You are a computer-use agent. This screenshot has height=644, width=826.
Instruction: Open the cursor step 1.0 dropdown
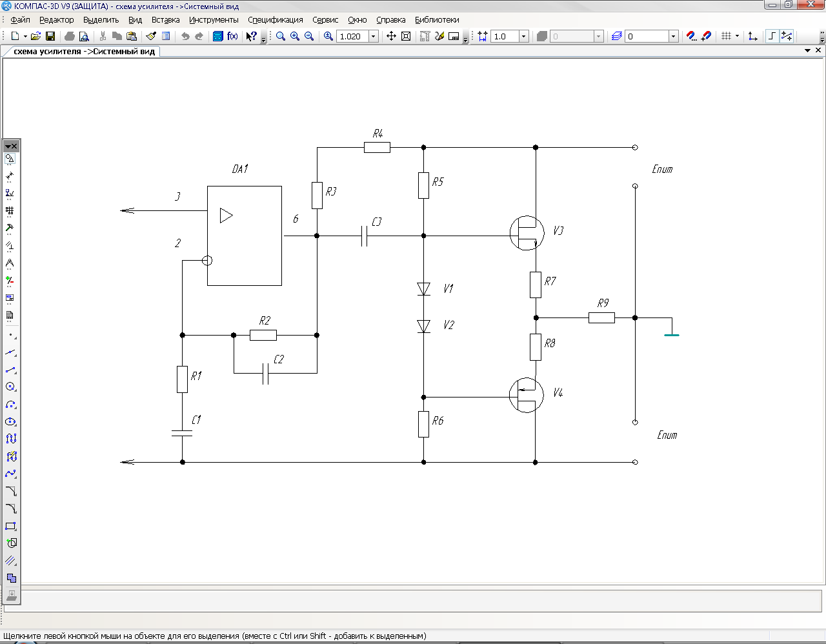pos(523,37)
